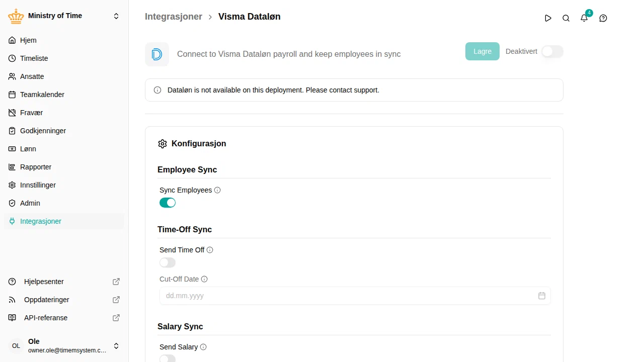Disable the Sync Employees toggle

168,203
